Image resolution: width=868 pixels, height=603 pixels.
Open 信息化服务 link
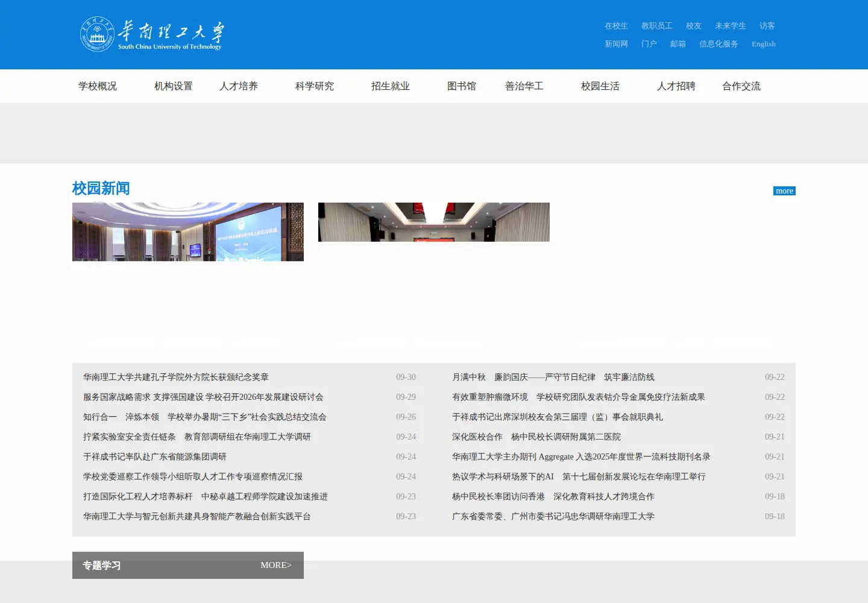[719, 44]
